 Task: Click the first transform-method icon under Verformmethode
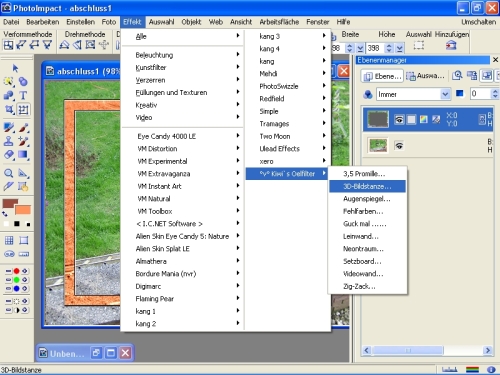coord(8,45)
